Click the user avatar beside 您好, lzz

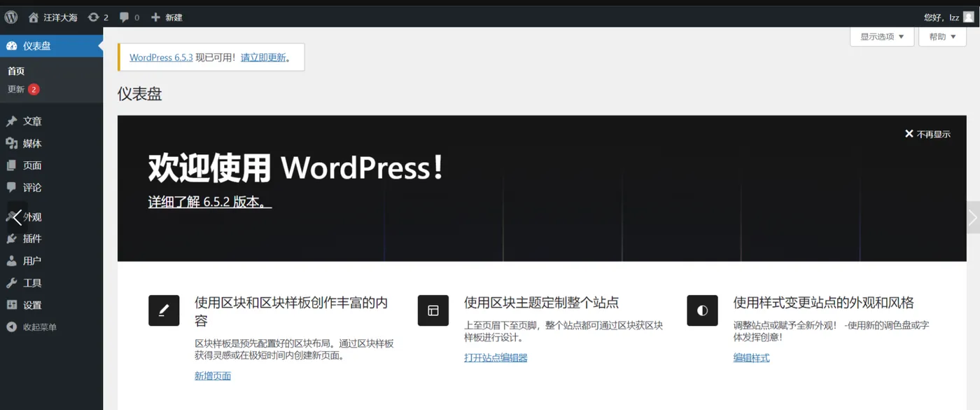click(x=968, y=17)
